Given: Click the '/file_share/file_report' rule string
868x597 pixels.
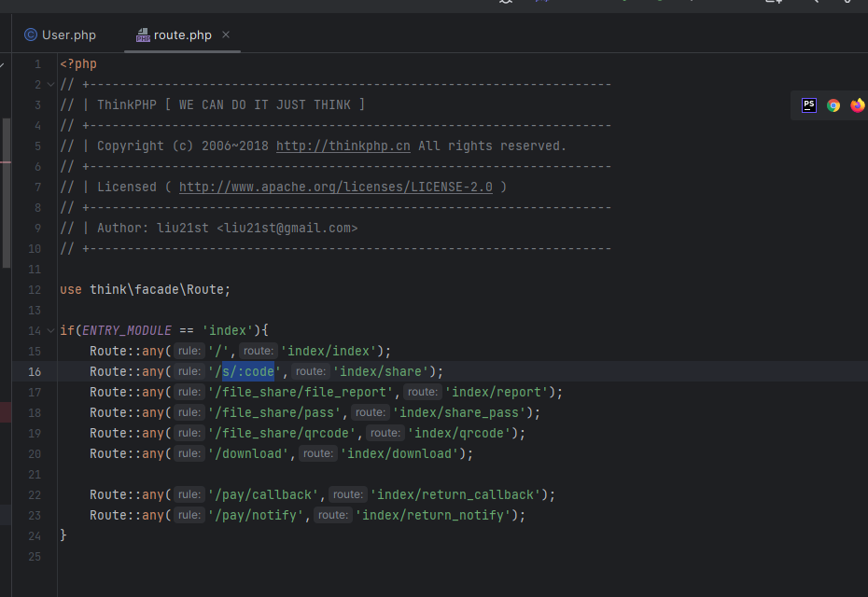Looking at the screenshot, I should (x=300, y=392).
